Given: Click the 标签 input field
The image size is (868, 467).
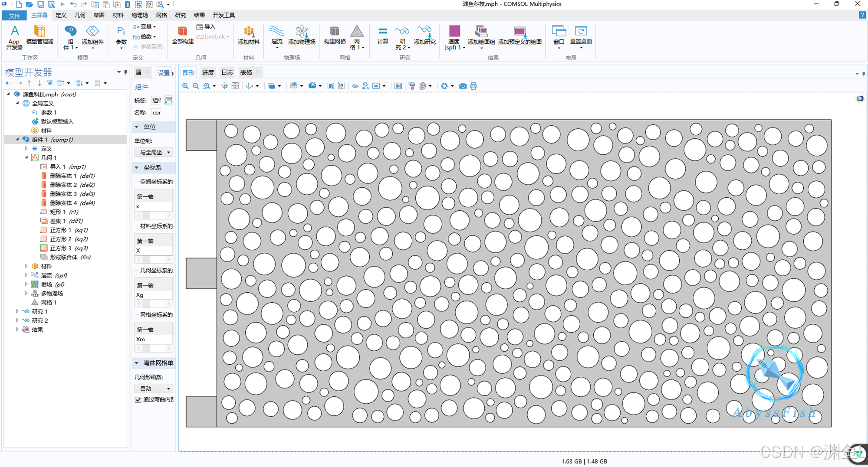Looking at the screenshot, I should 157,100.
